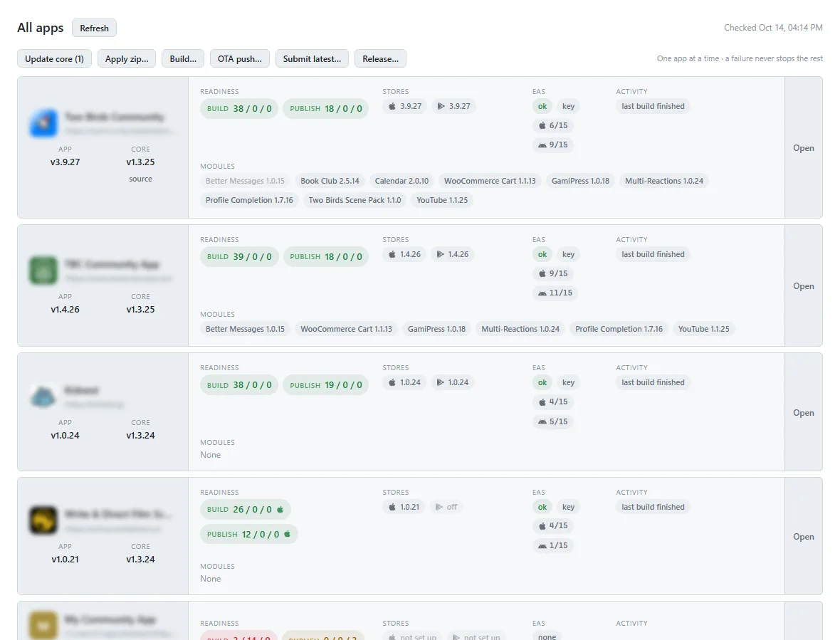Click the Checked Oct 14, 04:14 PM timestamp
The width and height of the screenshot is (840, 640).
tap(773, 28)
